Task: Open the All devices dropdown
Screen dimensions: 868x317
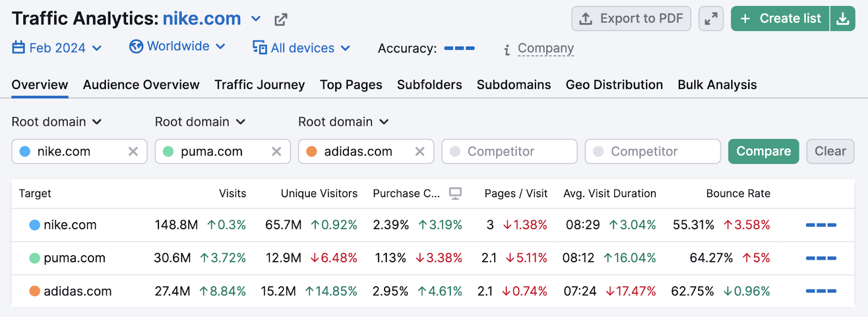Action: point(302,48)
